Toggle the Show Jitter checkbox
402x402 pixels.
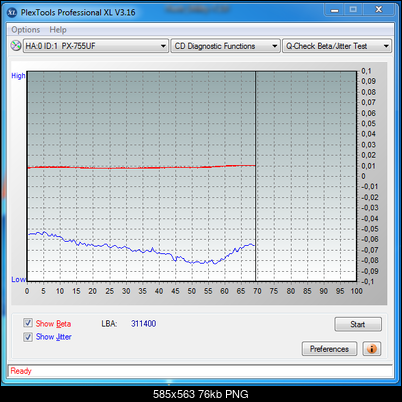click(28, 337)
